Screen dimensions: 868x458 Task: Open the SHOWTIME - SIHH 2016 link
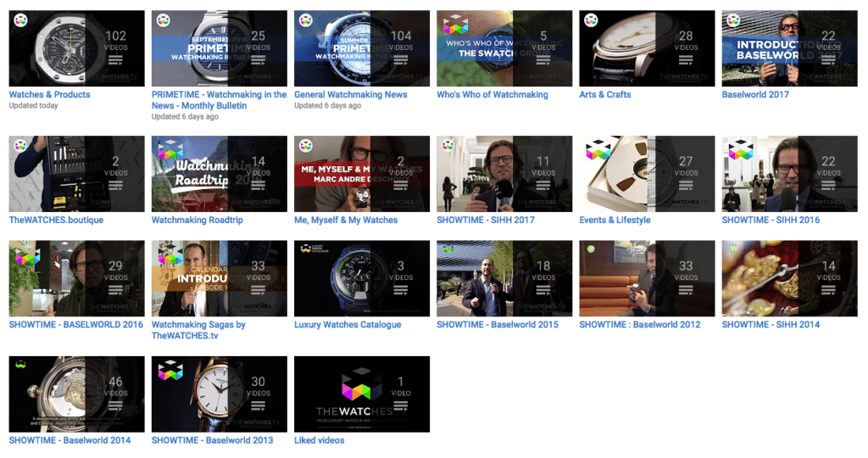click(x=771, y=220)
